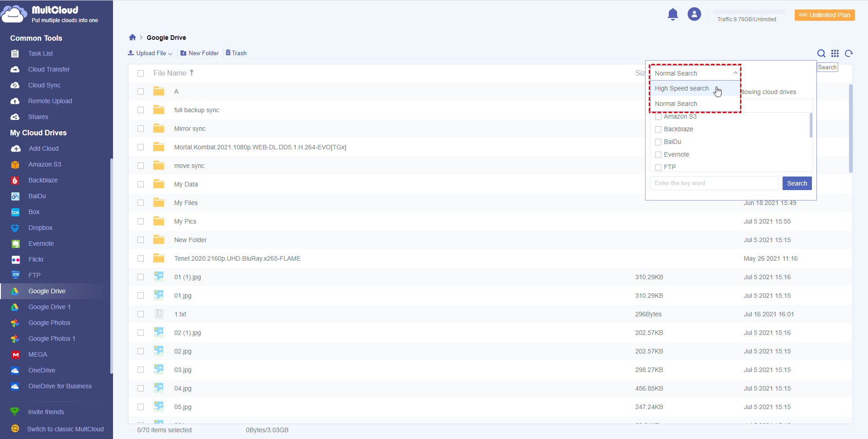The image size is (868, 439).
Task: Open the My Pics folder
Action: (x=185, y=221)
